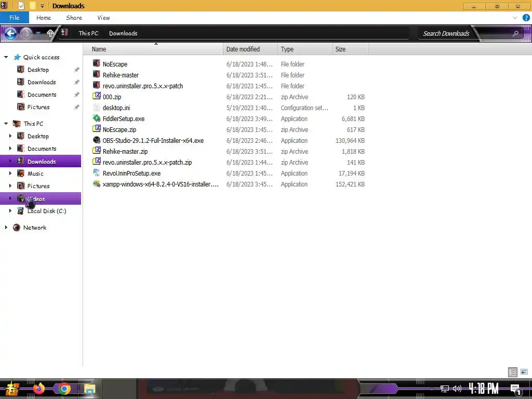Open pinned Pictures in Quick access
Viewport: 532px width, 399px height.
(x=38, y=107)
